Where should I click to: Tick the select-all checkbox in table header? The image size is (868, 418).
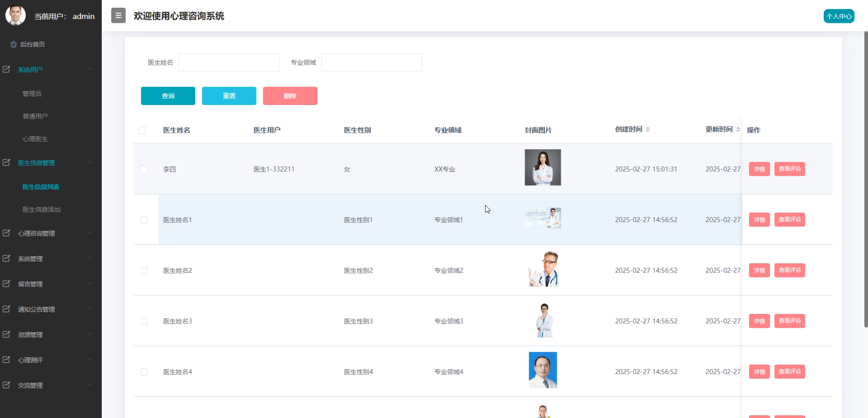pos(142,130)
